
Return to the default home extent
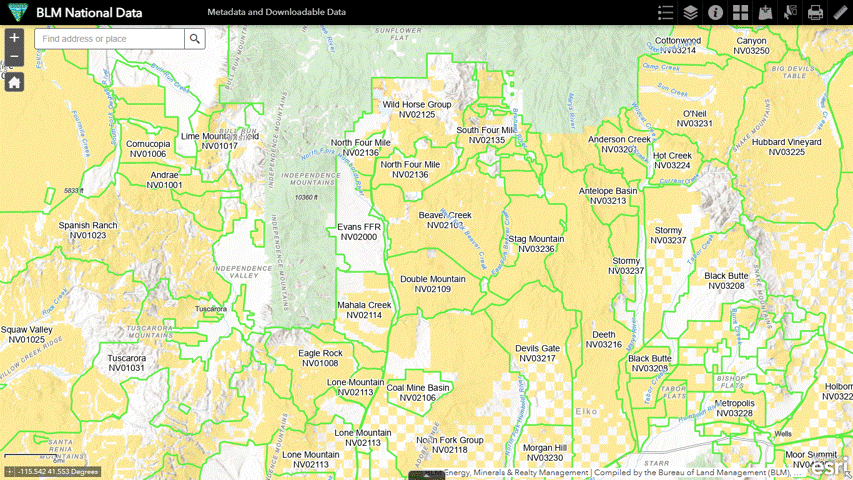click(14, 82)
